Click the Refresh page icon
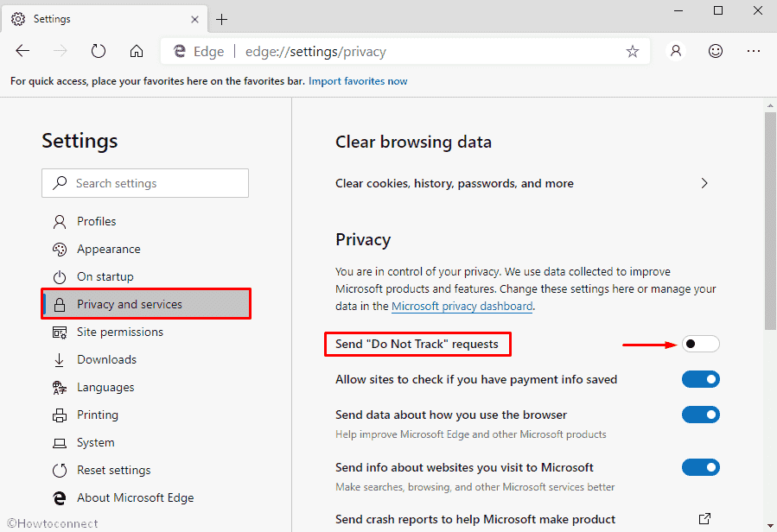 [99, 51]
